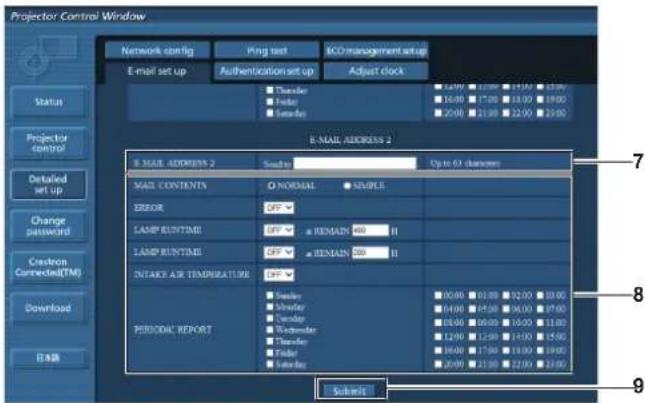Tick the 06:00 time checkbox
Screen dimensions: 645x403
506,309
